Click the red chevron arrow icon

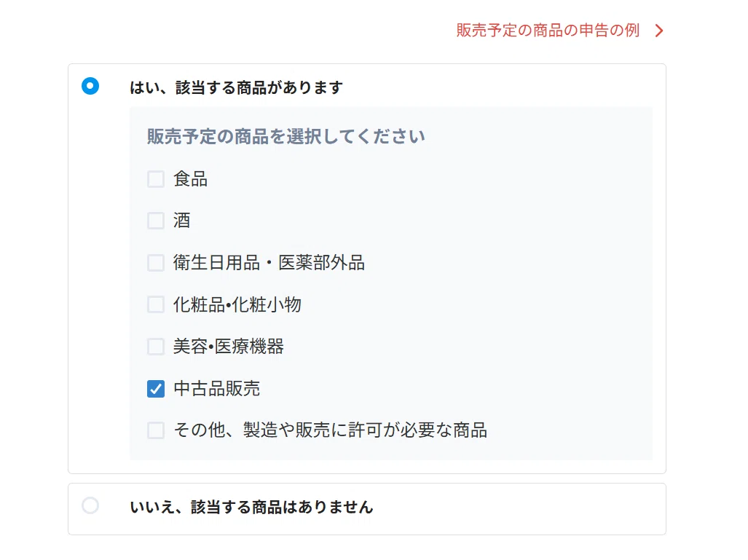[659, 31]
